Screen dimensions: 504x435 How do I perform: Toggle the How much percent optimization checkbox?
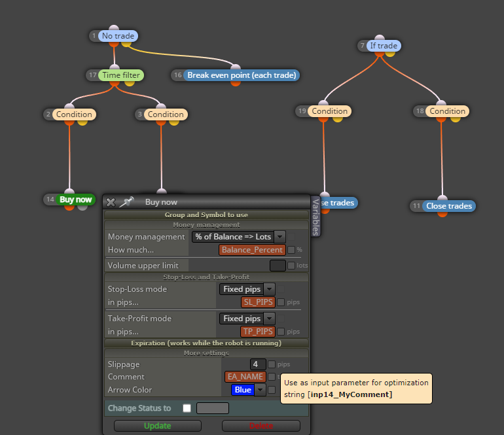point(291,250)
